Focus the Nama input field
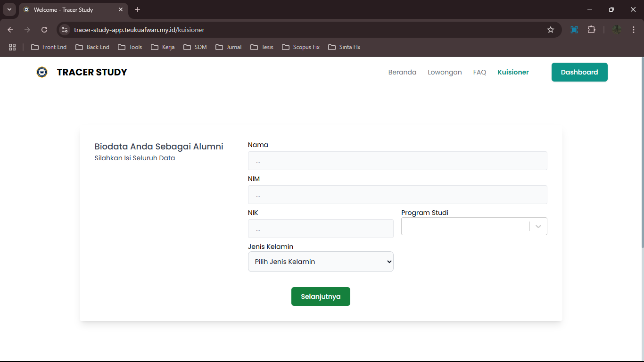This screenshot has width=644, height=362. point(397,161)
